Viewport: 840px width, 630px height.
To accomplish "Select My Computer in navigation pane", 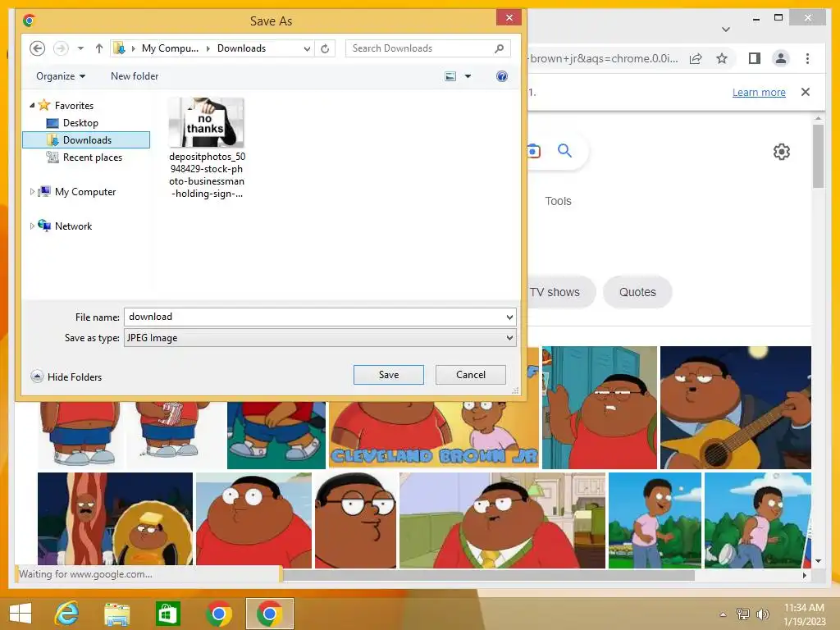I will 85,191.
